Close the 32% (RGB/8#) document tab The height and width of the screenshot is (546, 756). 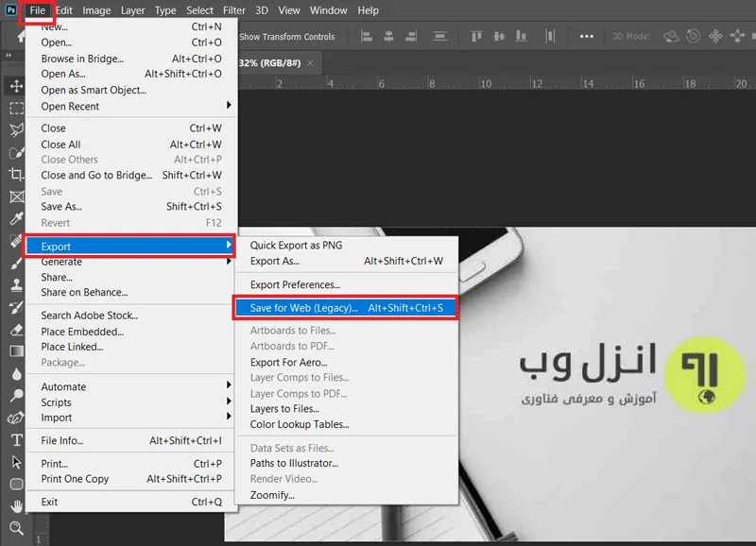pyautogui.click(x=310, y=62)
